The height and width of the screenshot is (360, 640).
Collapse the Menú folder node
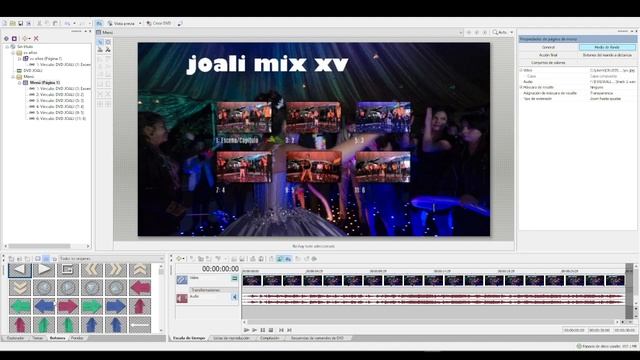pos(13,77)
